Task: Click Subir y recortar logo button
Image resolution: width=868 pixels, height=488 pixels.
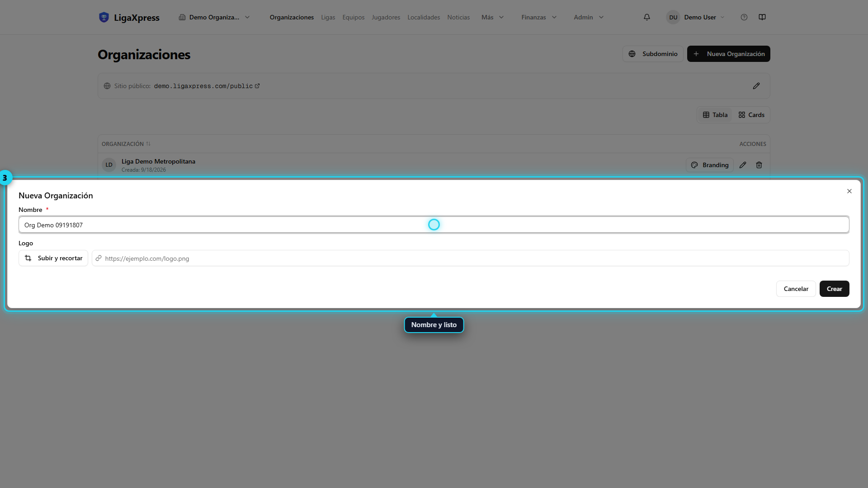Action: coord(53,258)
